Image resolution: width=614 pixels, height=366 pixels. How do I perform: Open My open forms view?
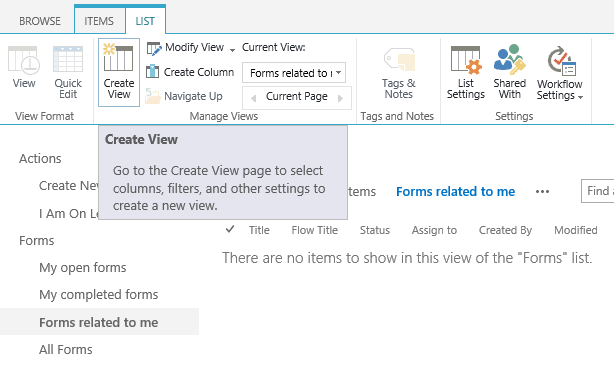point(83,268)
